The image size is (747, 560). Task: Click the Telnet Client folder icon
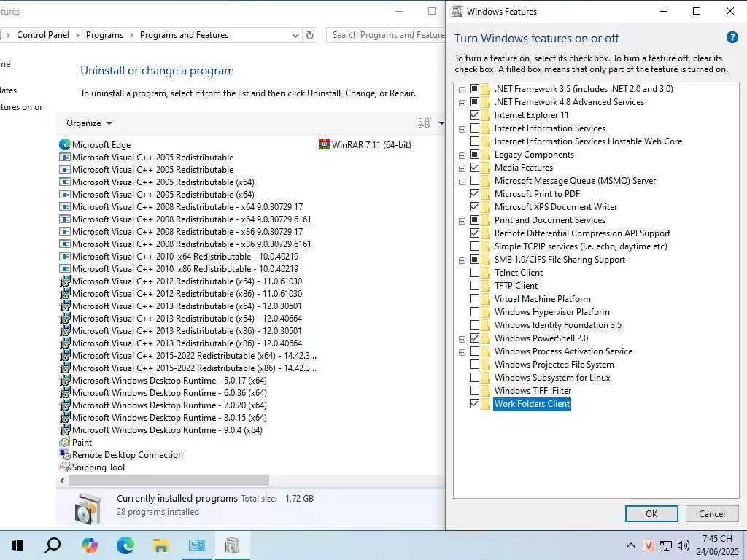[485, 273]
